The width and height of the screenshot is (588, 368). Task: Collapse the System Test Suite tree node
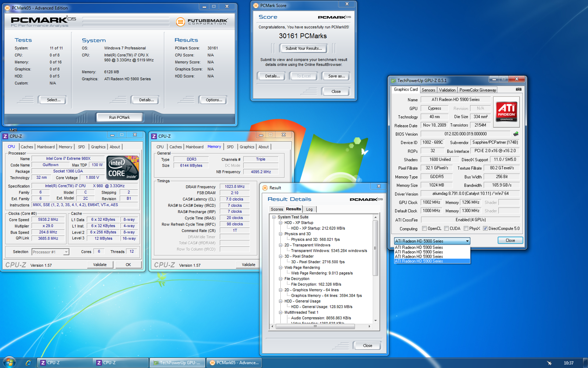[274, 217]
